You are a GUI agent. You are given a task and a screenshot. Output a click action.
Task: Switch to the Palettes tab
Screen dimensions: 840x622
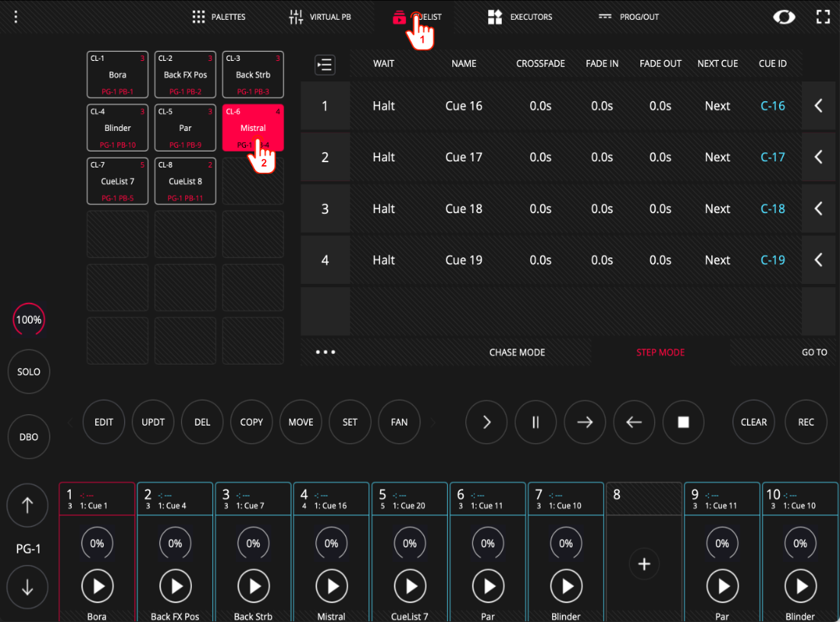coord(219,18)
